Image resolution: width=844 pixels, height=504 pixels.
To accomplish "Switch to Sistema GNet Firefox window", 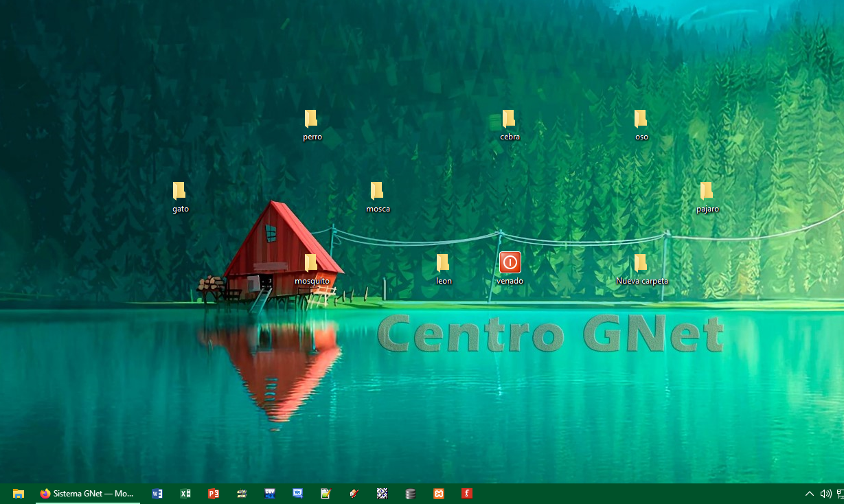I will (87, 494).
